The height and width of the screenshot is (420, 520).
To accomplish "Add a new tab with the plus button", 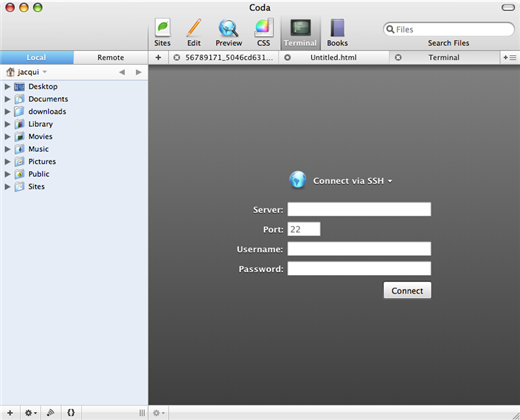I will pyautogui.click(x=158, y=58).
